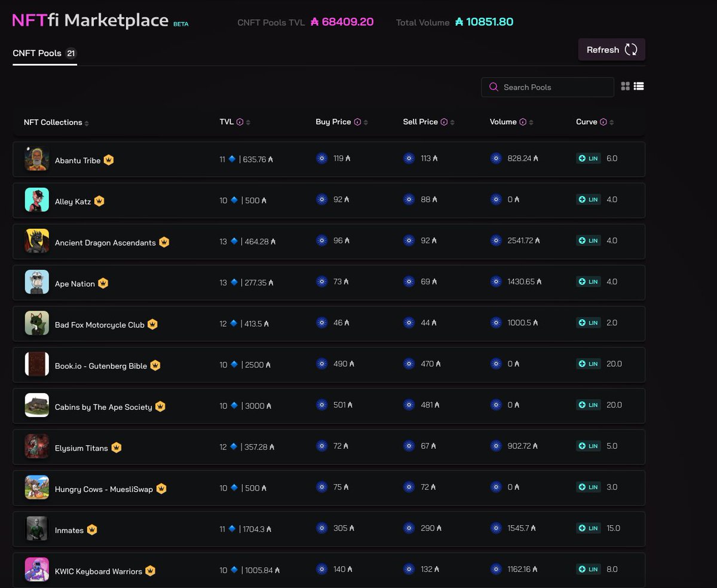Click the Curve info icon
The width and height of the screenshot is (717, 588).
pos(603,122)
